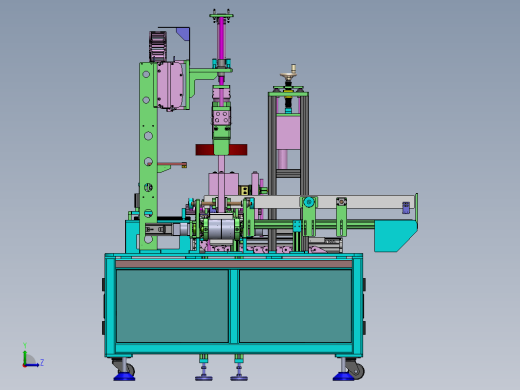Select the tall green vertical column with holes

(x=148, y=156)
